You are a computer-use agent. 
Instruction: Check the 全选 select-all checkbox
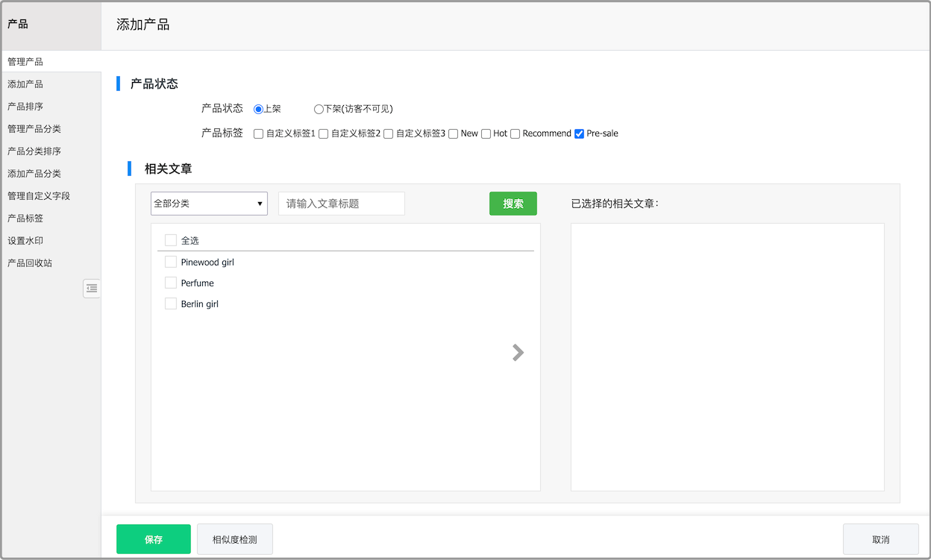coord(170,240)
